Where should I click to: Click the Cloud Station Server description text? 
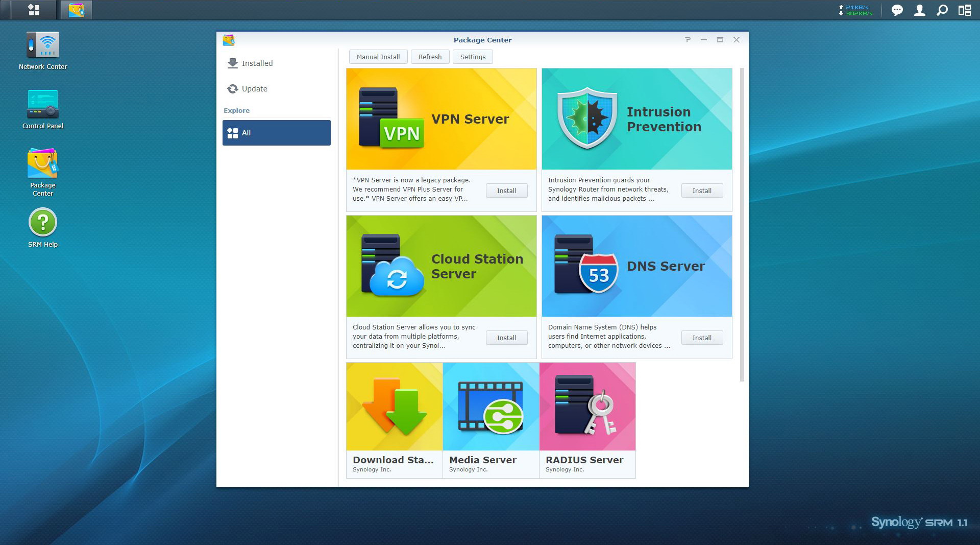(x=414, y=336)
